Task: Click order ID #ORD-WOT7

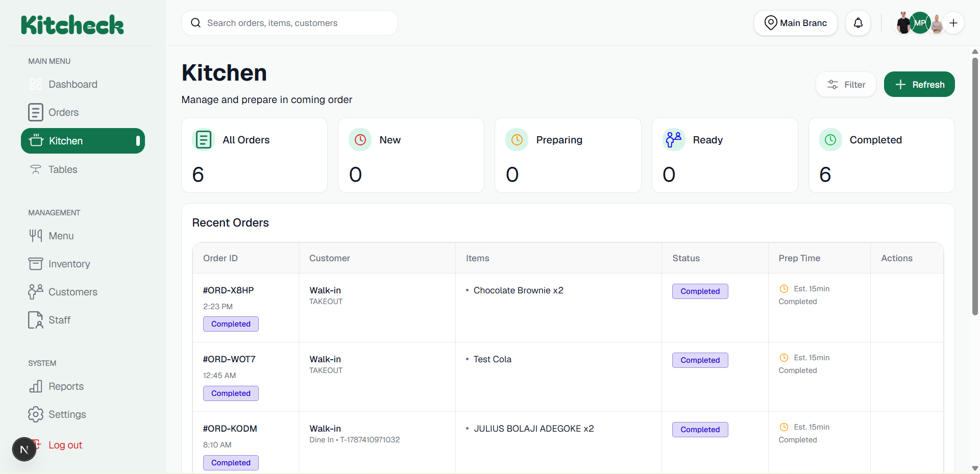Action: tap(229, 359)
